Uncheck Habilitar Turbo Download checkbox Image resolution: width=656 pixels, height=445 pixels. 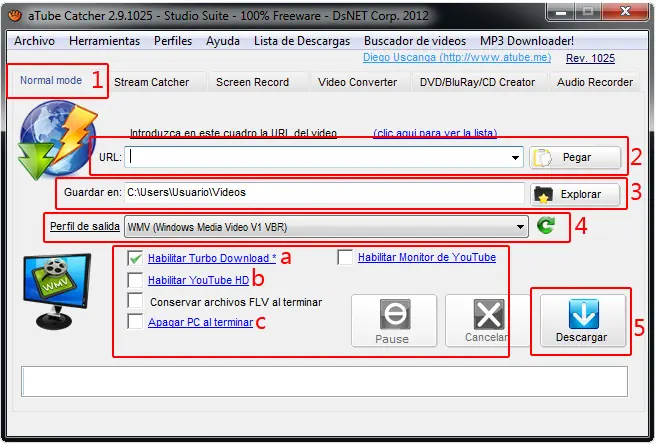pos(135,258)
